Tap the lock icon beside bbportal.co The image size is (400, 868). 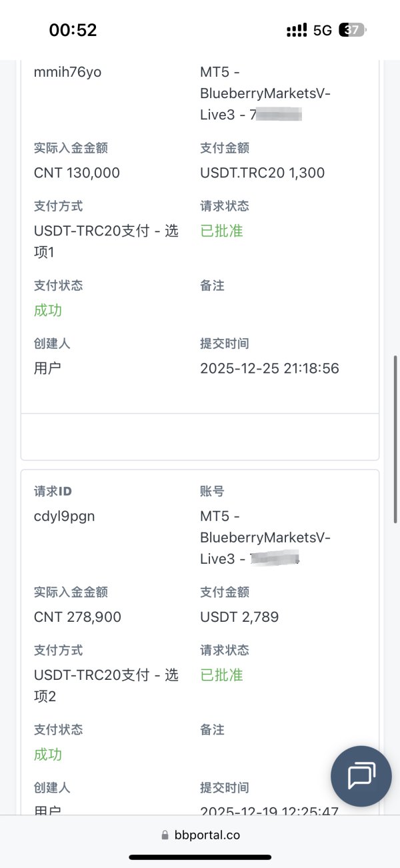pos(165,835)
